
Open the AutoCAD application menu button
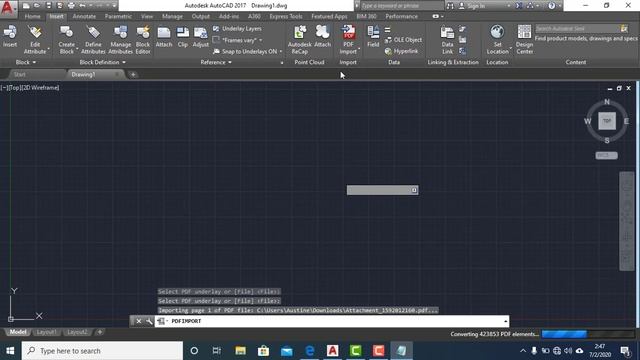coord(7,8)
